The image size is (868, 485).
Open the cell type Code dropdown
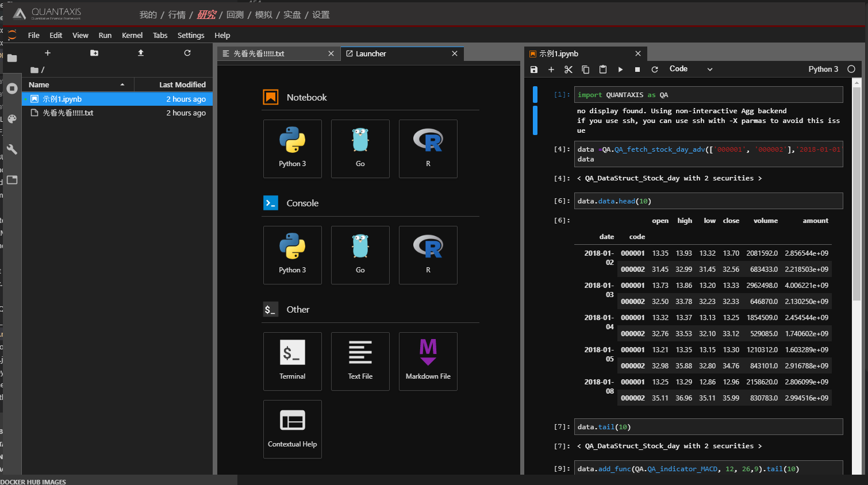pos(691,69)
